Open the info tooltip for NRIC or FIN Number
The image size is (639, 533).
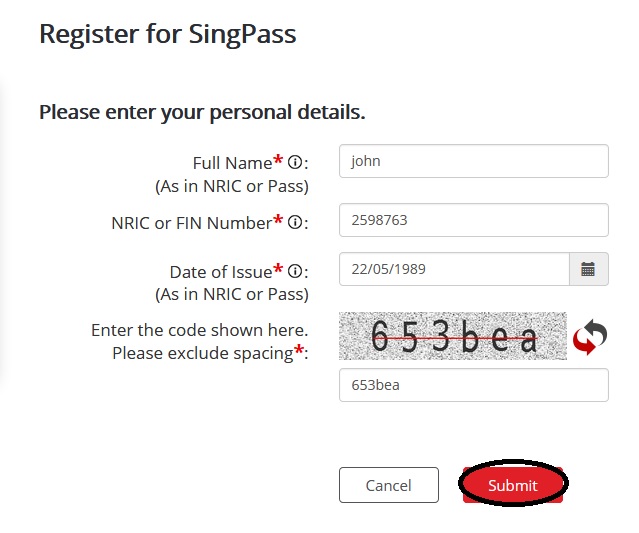pyautogui.click(x=295, y=223)
